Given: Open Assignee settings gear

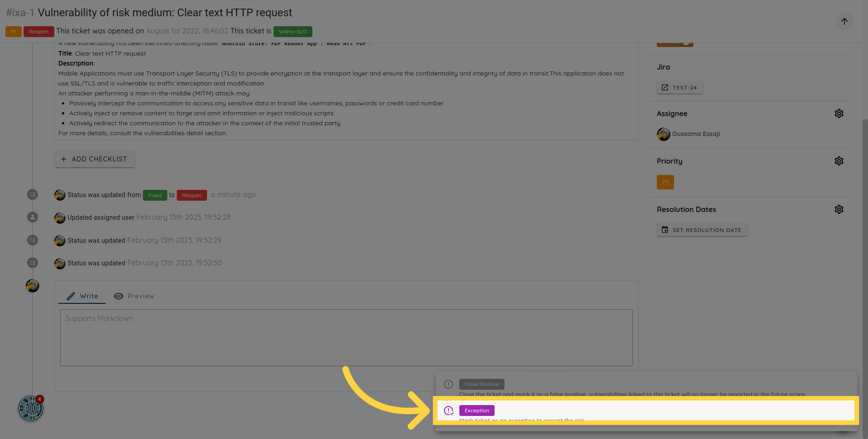Looking at the screenshot, I should [839, 113].
